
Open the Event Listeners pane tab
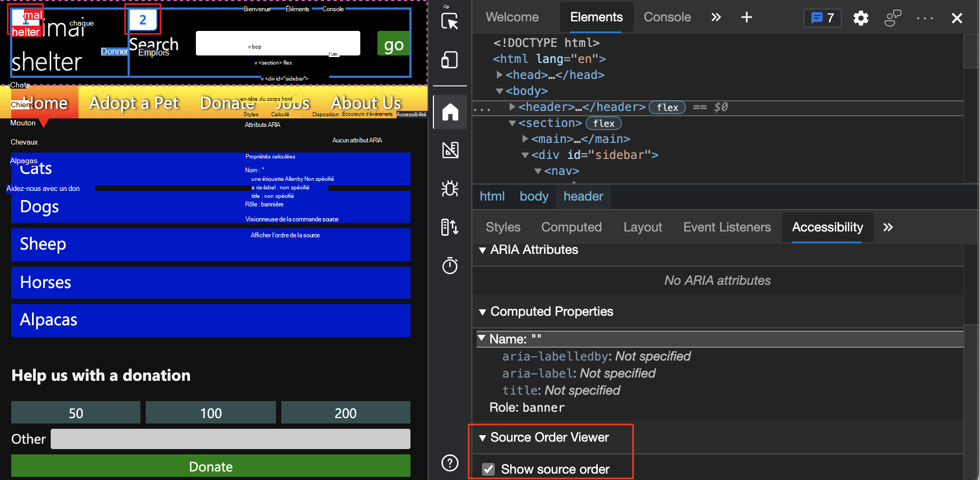(x=727, y=227)
